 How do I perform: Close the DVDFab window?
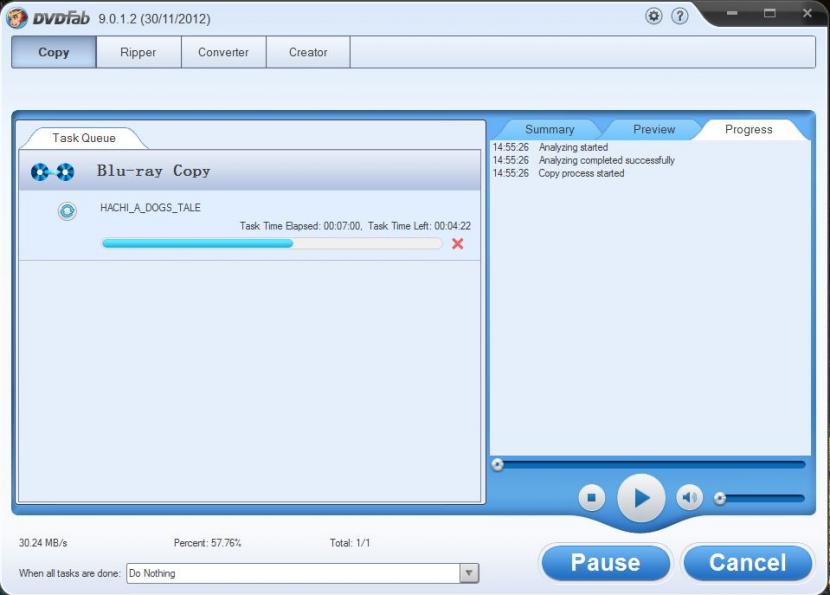(807, 13)
